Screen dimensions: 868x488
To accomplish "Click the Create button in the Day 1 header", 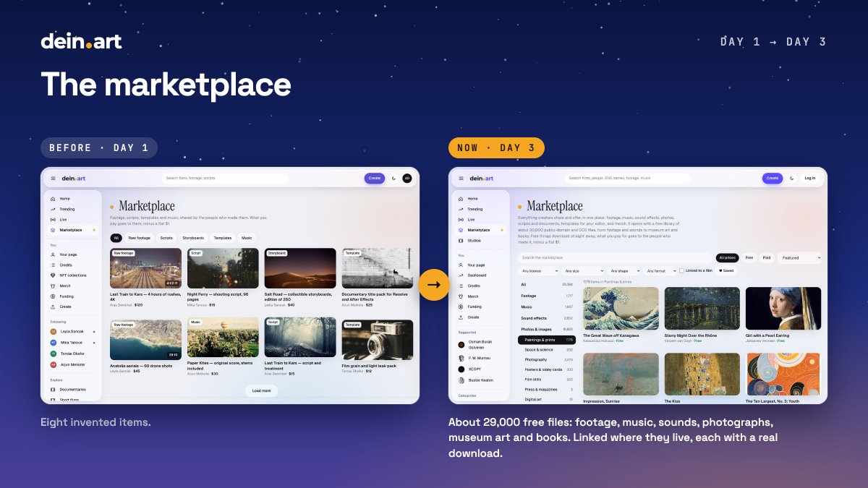I will click(x=375, y=178).
